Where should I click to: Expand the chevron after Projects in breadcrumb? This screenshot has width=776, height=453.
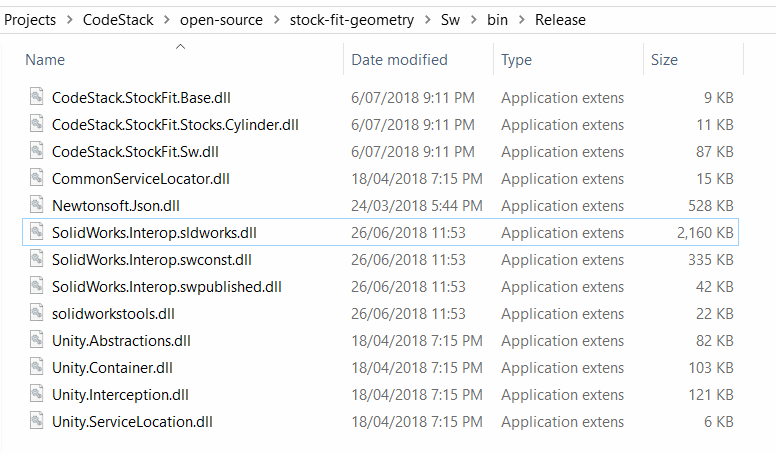(69, 20)
